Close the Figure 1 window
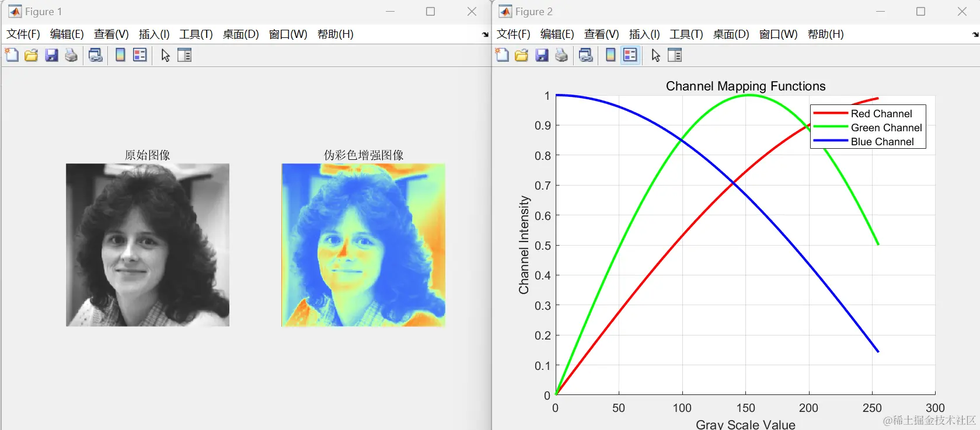This screenshot has width=980, height=430. pyautogui.click(x=472, y=12)
